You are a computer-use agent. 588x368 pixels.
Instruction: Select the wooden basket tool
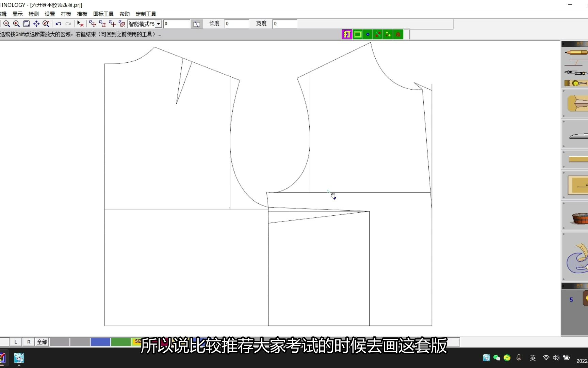tap(580, 218)
